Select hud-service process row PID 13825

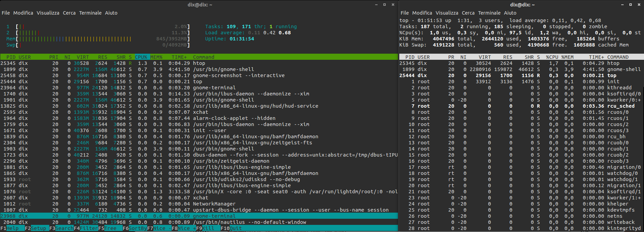(x=199, y=106)
